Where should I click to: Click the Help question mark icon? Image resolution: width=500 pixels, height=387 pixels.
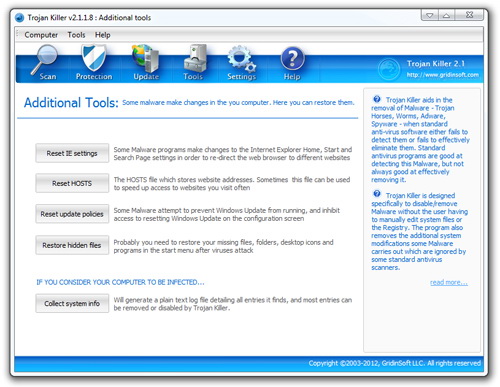[292, 59]
